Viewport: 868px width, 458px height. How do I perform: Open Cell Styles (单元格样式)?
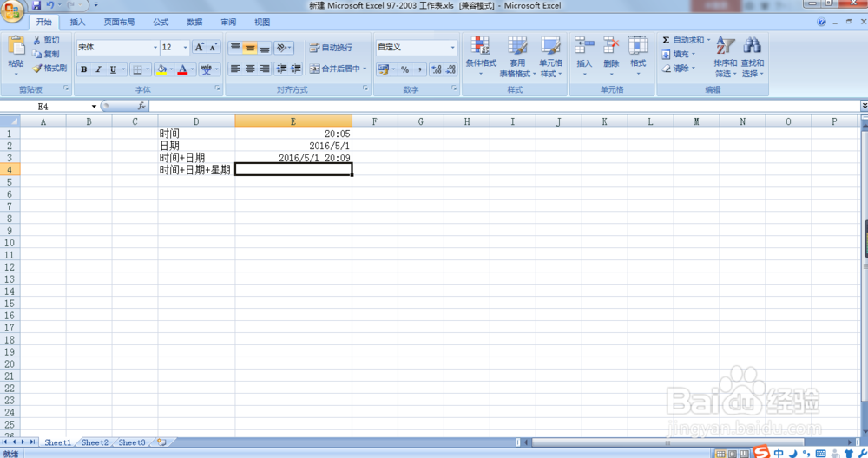pos(551,57)
